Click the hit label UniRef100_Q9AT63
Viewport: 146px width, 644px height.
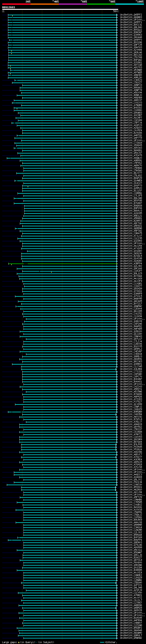tap(131, 47)
